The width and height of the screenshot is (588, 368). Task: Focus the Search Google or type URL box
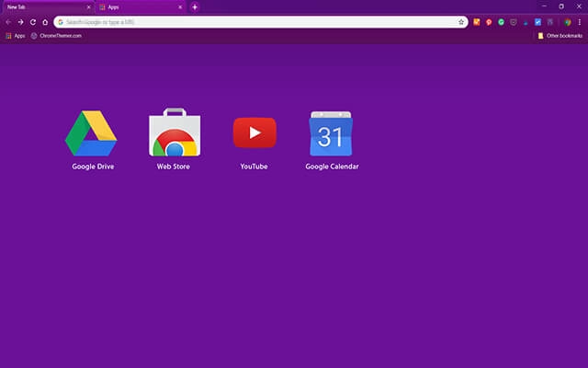click(261, 22)
